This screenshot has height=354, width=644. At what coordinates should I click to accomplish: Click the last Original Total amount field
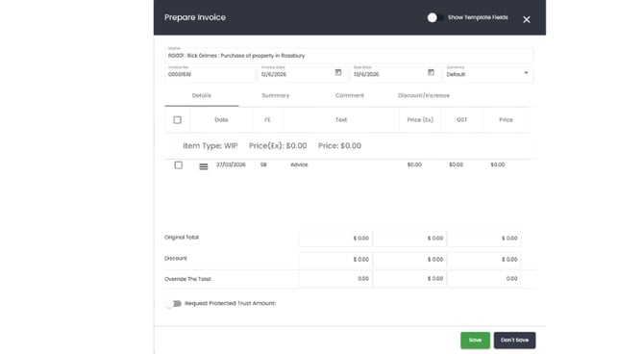point(484,239)
